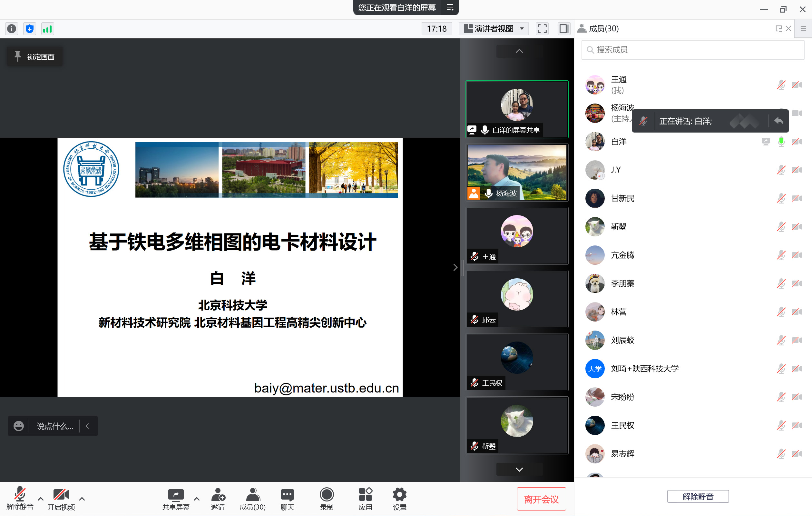Expand audio options arrow beside microphone
Screen dimensions: 812x516
point(41,499)
